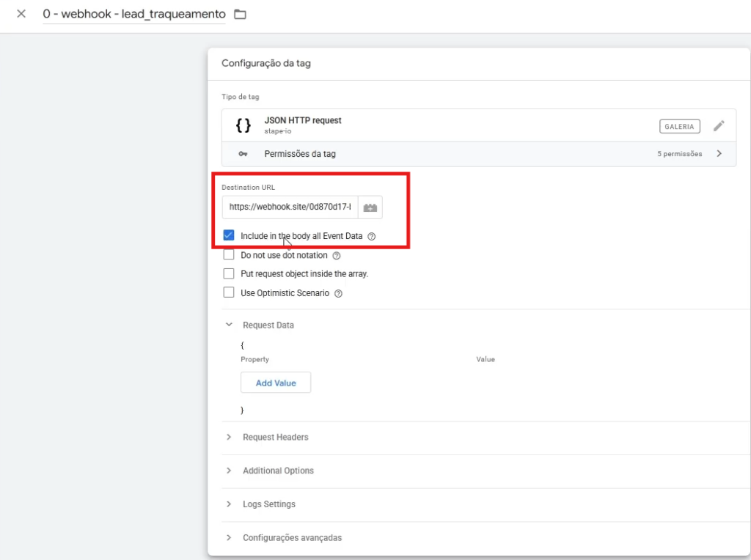The width and height of the screenshot is (751, 560).
Task: Click the JSON HTTP request curly braces icon
Action: click(x=243, y=125)
